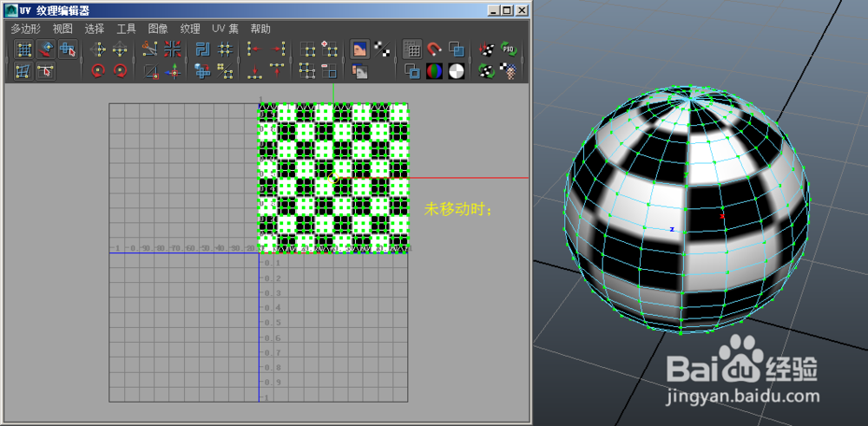This screenshot has width=868, height=426.
Task: Select the UV Lattice tool
Action: 23,49
